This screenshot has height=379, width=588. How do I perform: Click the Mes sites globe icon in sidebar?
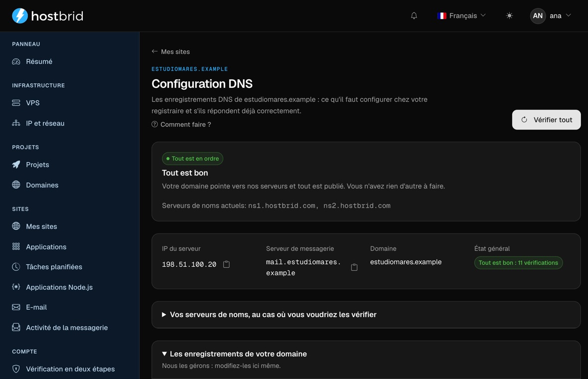(16, 226)
